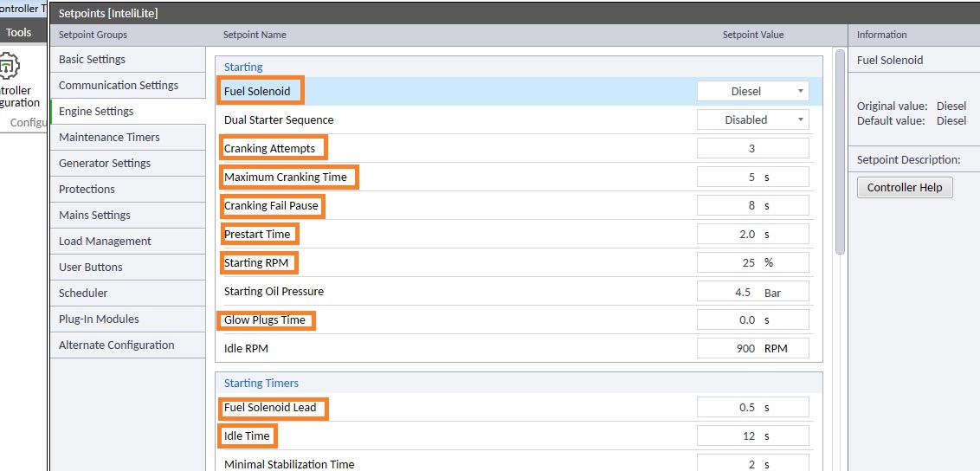Click the Cranking Attempts value field
The image size is (980, 471).
click(x=752, y=148)
